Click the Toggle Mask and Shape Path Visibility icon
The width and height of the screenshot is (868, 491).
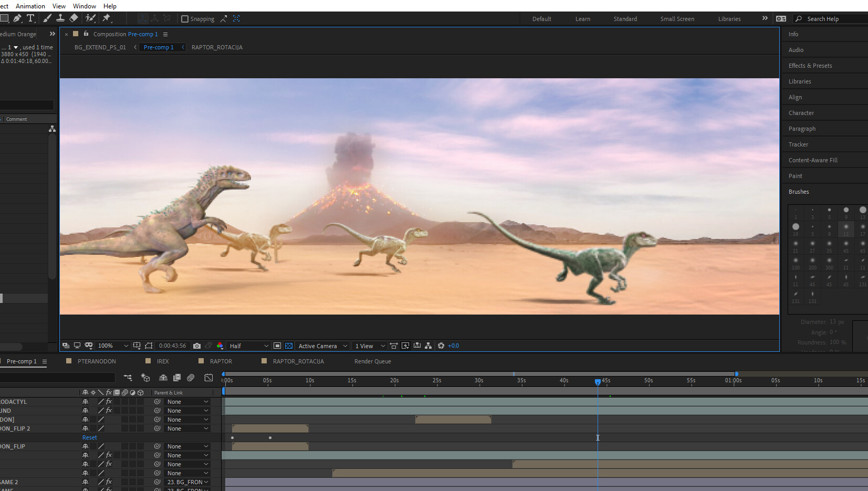149,346
